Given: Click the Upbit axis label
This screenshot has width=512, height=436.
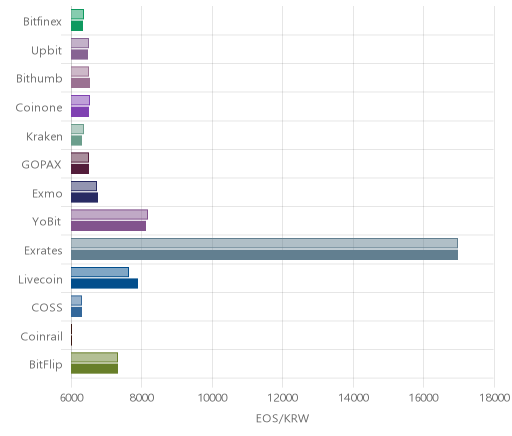Looking at the screenshot, I should (46, 51).
